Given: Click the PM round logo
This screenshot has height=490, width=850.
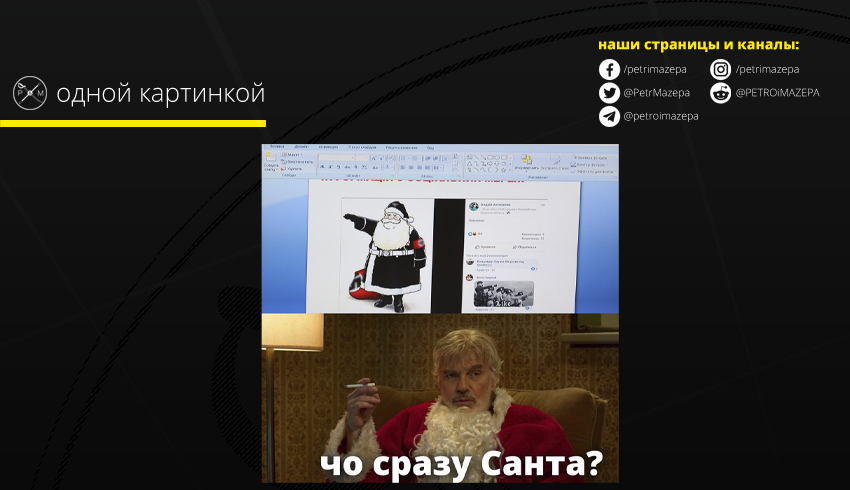Looking at the screenshot, I should (x=30, y=93).
